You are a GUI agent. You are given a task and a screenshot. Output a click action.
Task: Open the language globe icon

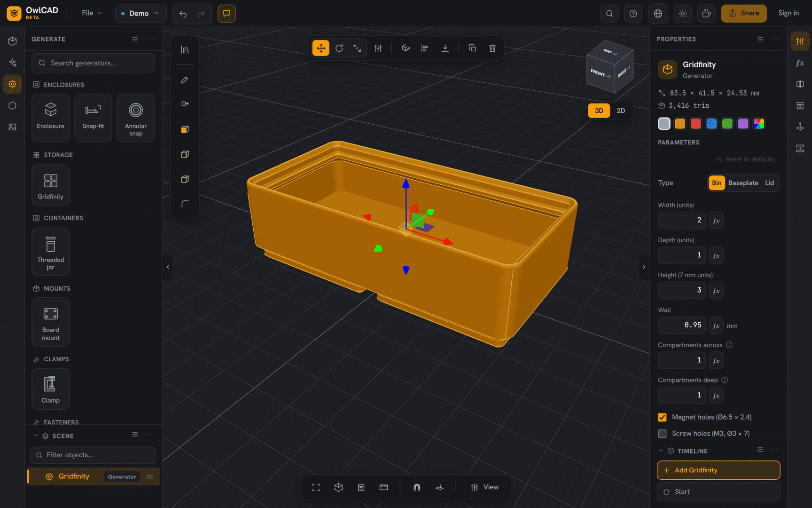(x=658, y=13)
